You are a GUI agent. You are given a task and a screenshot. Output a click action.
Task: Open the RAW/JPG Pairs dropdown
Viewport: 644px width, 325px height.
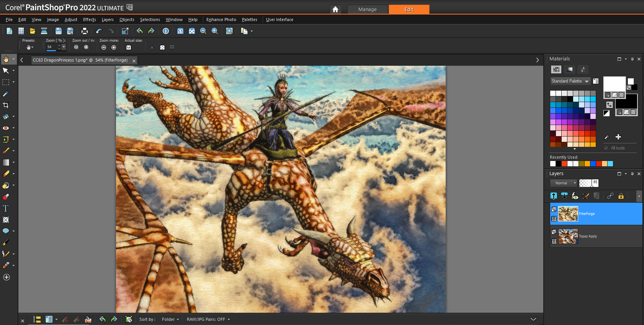pyautogui.click(x=208, y=319)
